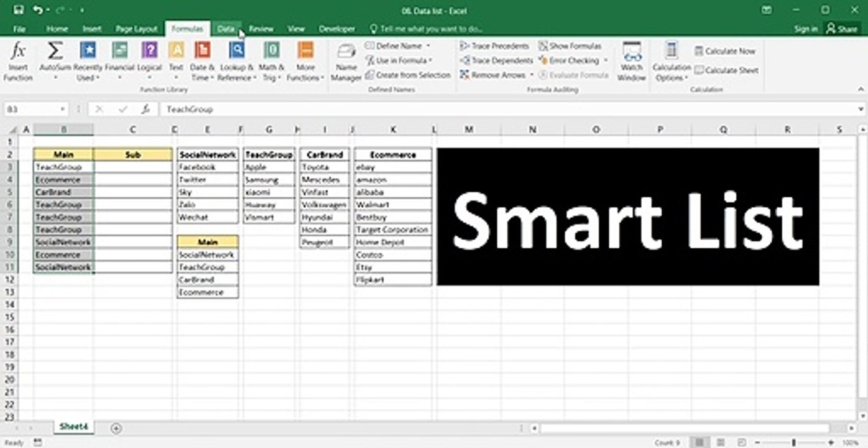Image resolution: width=868 pixels, height=448 pixels.
Task: Expand the formula bar
Action: coord(861,109)
